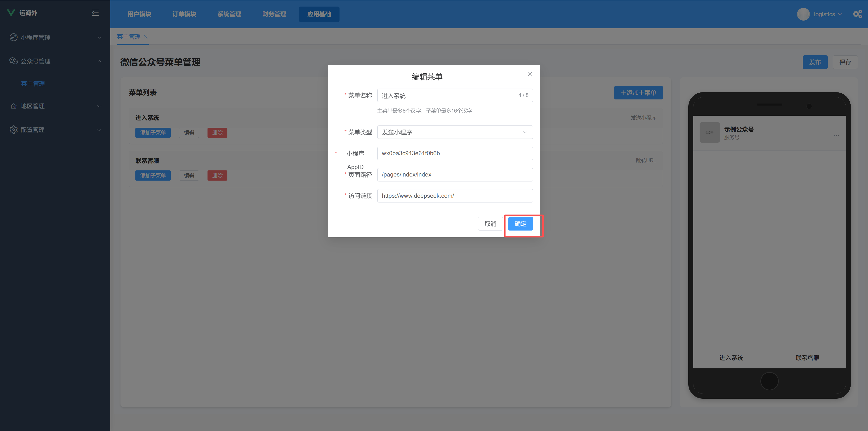Click the 菜单名称 input field

tap(448, 96)
